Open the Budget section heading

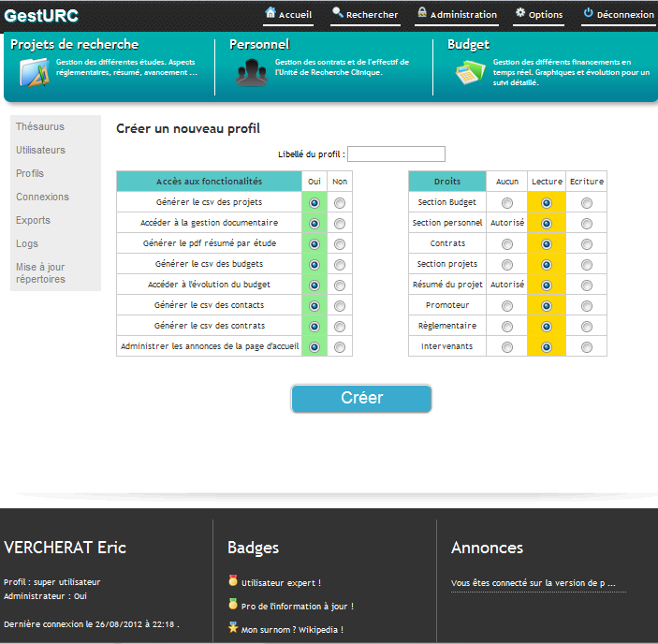[468, 45]
